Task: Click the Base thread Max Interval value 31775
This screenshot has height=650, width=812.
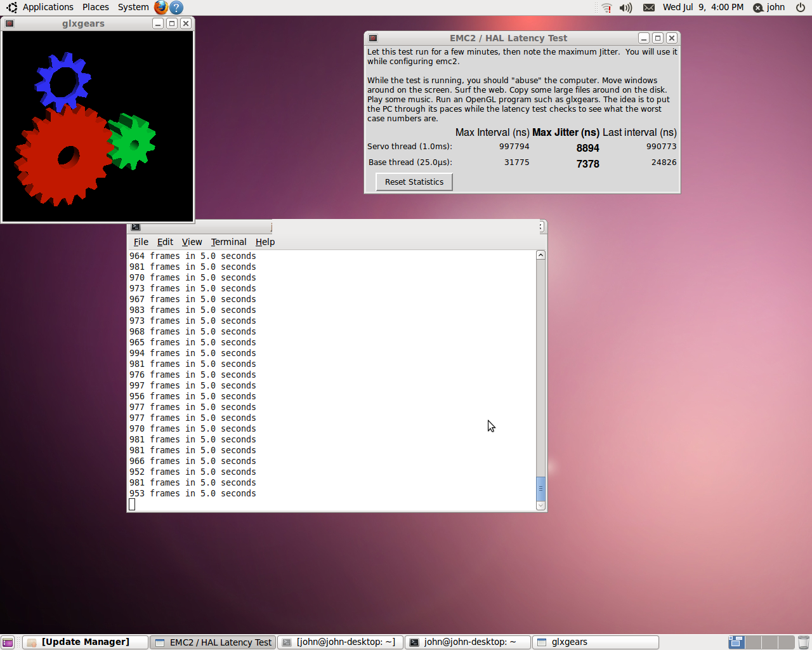Action: pyautogui.click(x=516, y=162)
